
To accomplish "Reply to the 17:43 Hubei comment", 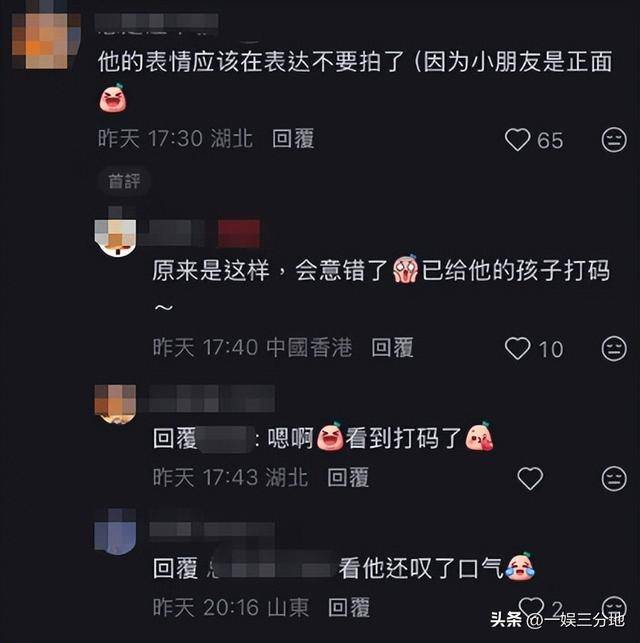I will 348,477.
